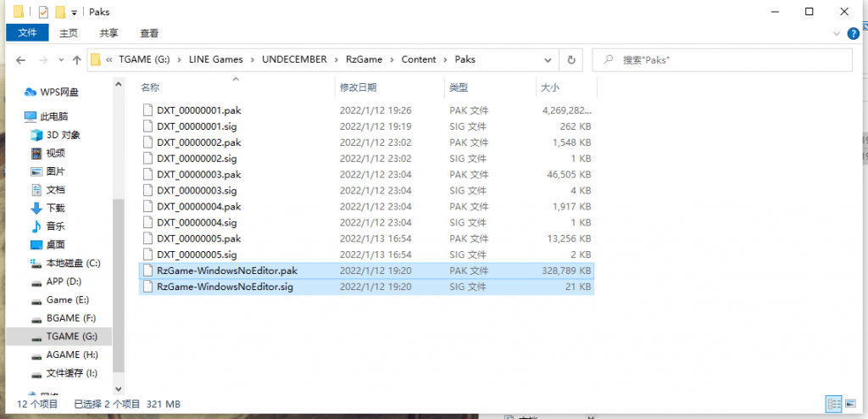Viewport: 868px width, 419px height.
Task: Select RzGame breadcrumb segment
Action: [x=365, y=59]
